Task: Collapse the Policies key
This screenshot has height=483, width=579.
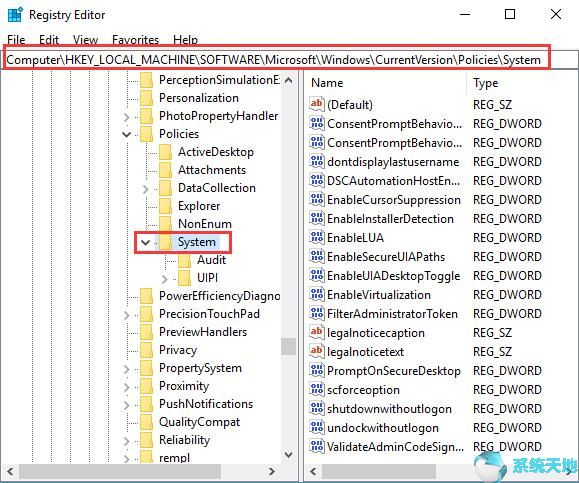Action: [127, 134]
